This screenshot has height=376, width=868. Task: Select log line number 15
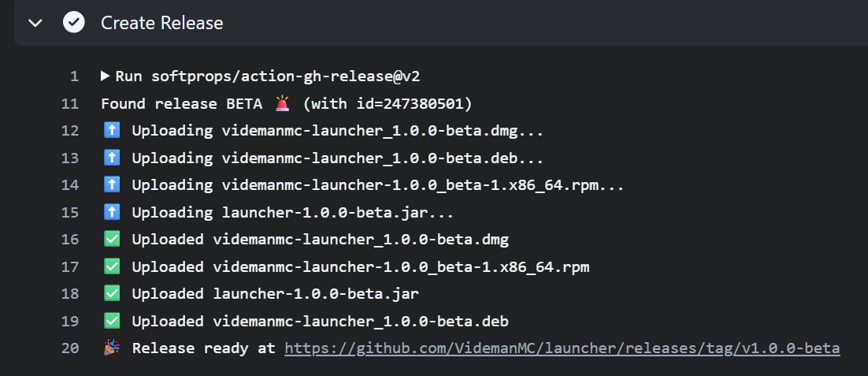[x=70, y=213]
